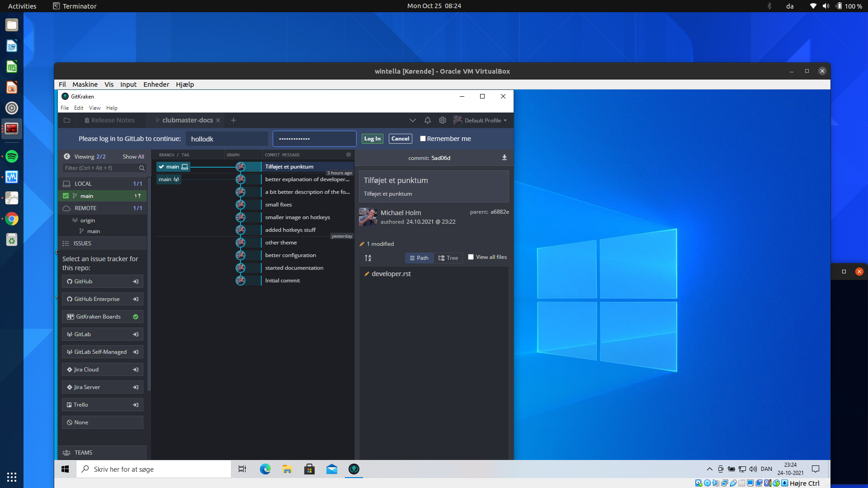Switch file view to Tree

(x=448, y=258)
